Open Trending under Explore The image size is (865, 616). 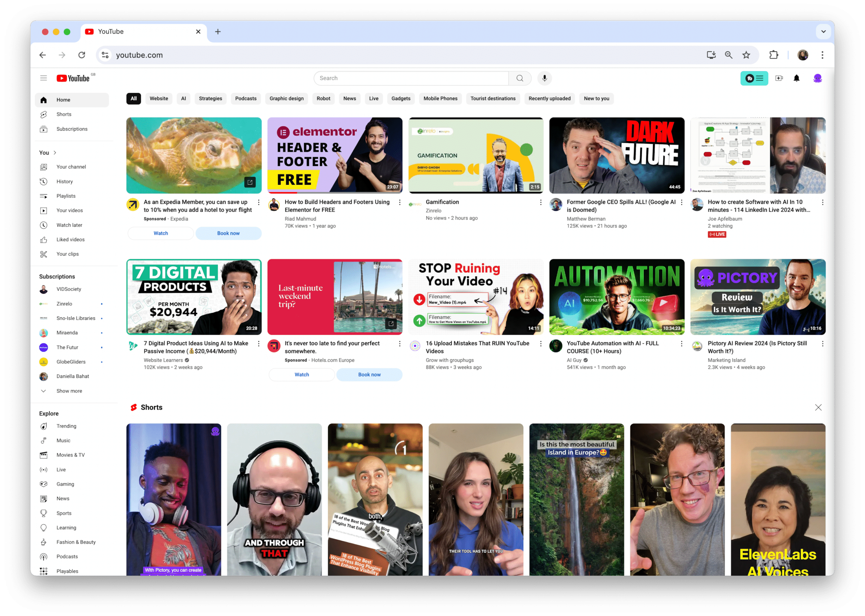[72, 426]
